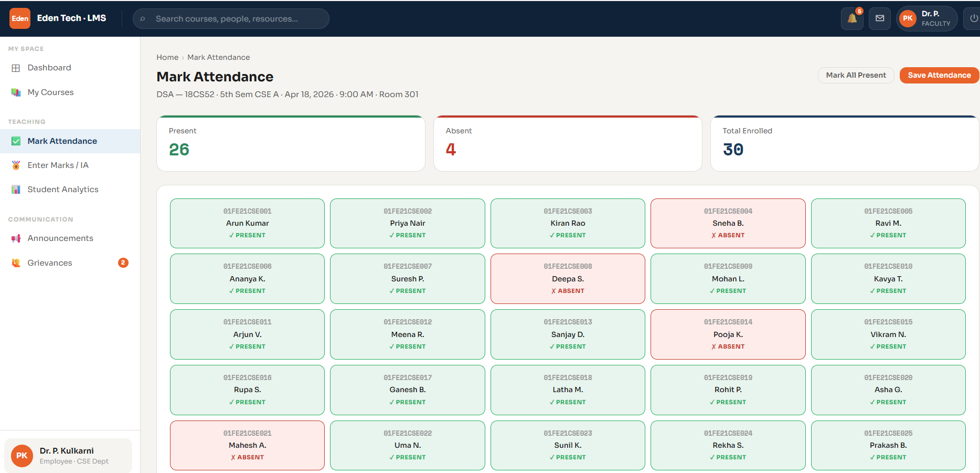Toggle Kiran Rao attendance card
The height and width of the screenshot is (473, 980).
[x=568, y=223]
